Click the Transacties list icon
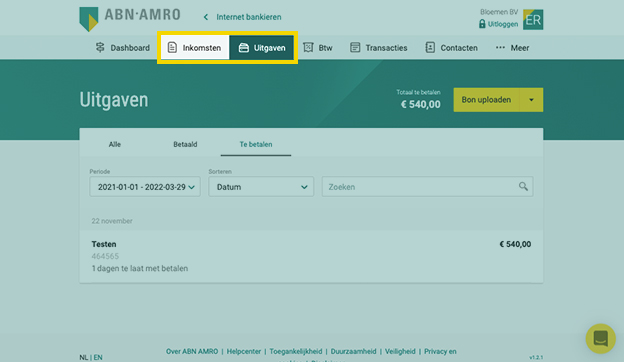Screen dimensions: 624x362 355,48
